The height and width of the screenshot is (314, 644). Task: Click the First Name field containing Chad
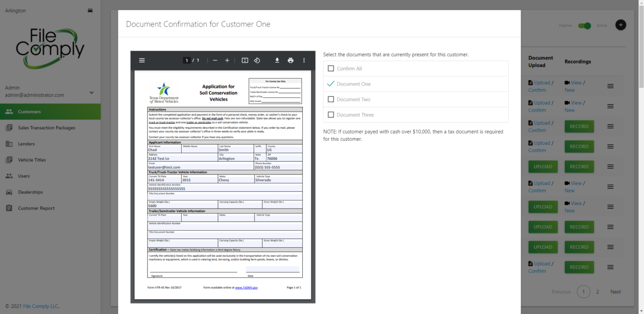165,150
